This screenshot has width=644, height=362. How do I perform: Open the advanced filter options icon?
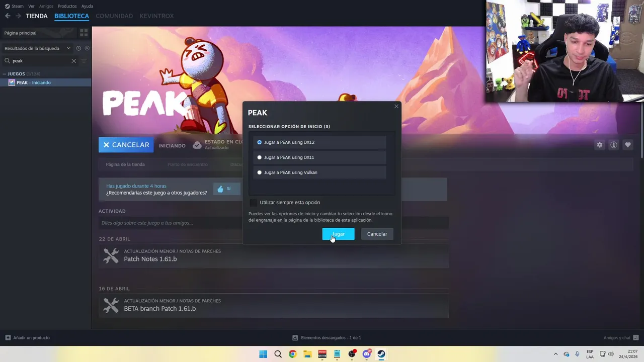(84, 61)
